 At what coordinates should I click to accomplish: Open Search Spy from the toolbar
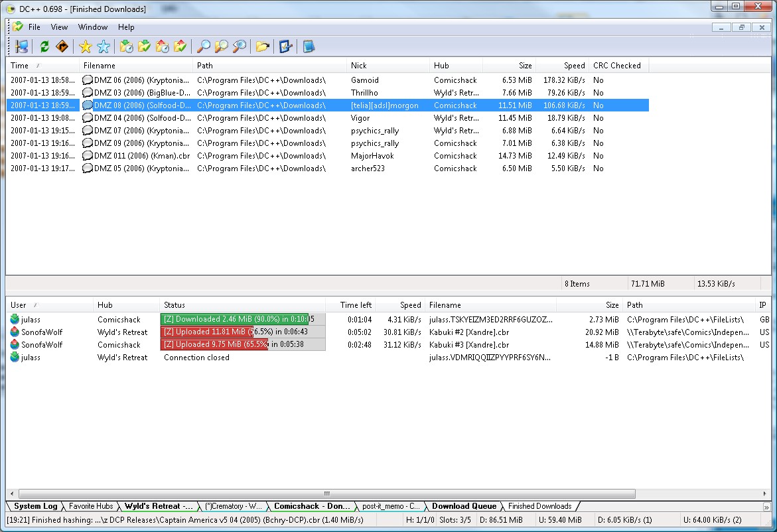click(240, 46)
